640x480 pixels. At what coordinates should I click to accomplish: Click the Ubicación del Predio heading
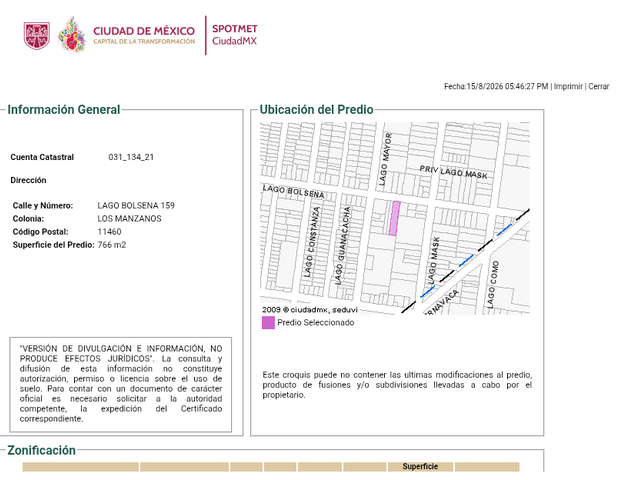point(316,109)
